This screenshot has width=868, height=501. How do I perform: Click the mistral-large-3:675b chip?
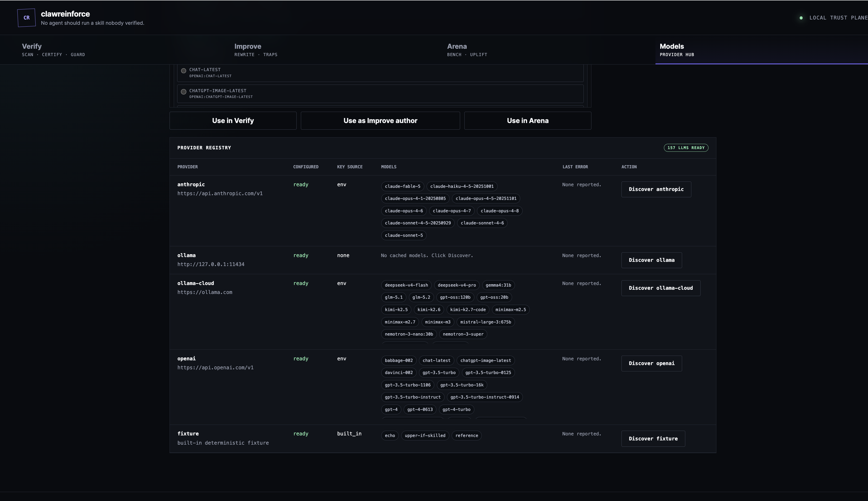[x=486, y=322]
